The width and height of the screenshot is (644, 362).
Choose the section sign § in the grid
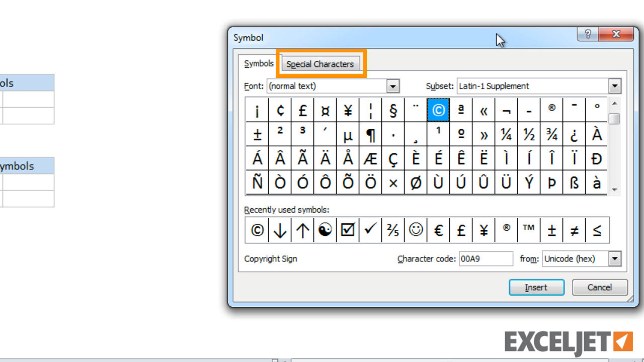(x=393, y=110)
